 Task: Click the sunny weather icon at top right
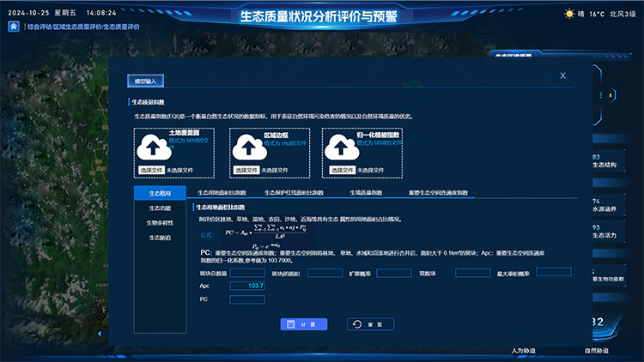click(569, 14)
